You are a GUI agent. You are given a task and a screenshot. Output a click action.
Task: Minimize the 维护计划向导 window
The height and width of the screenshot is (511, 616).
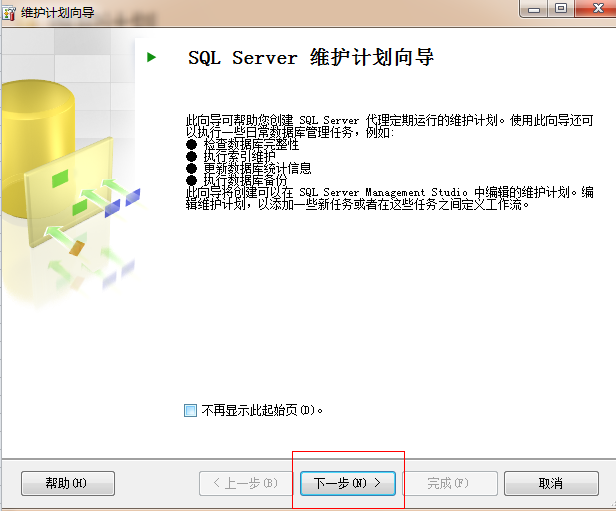pos(534,9)
